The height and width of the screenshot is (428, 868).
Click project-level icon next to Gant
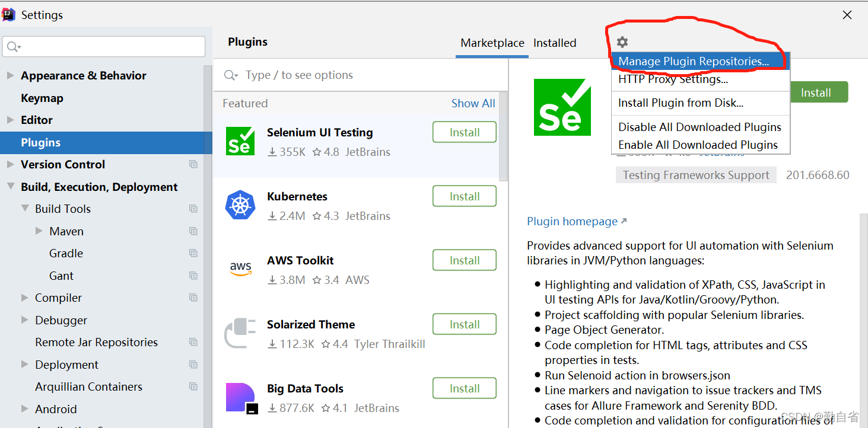pyautogui.click(x=193, y=276)
